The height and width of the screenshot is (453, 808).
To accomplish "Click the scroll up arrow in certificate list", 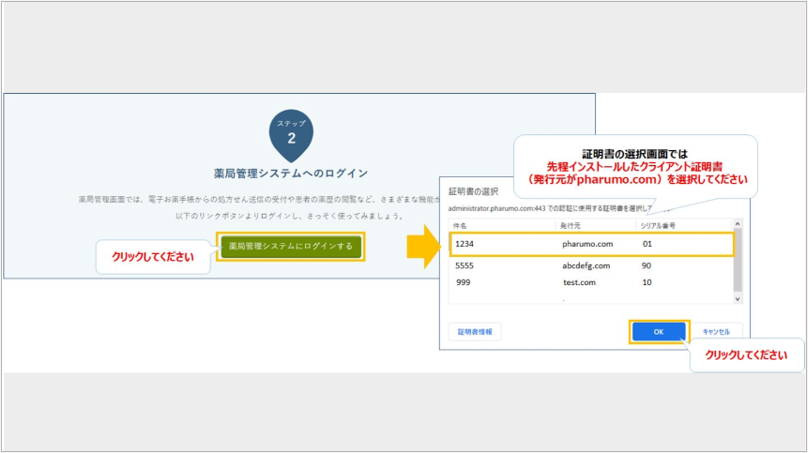I will pyautogui.click(x=739, y=225).
